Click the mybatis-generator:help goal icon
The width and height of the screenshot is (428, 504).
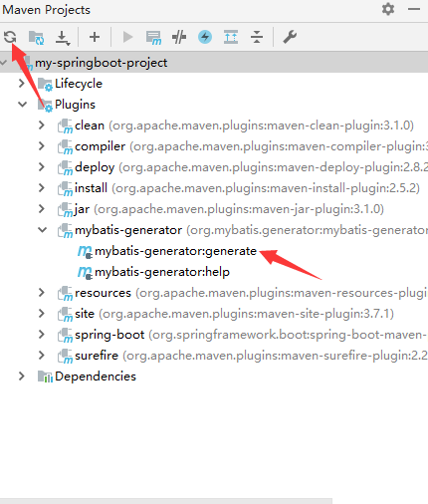point(85,273)
